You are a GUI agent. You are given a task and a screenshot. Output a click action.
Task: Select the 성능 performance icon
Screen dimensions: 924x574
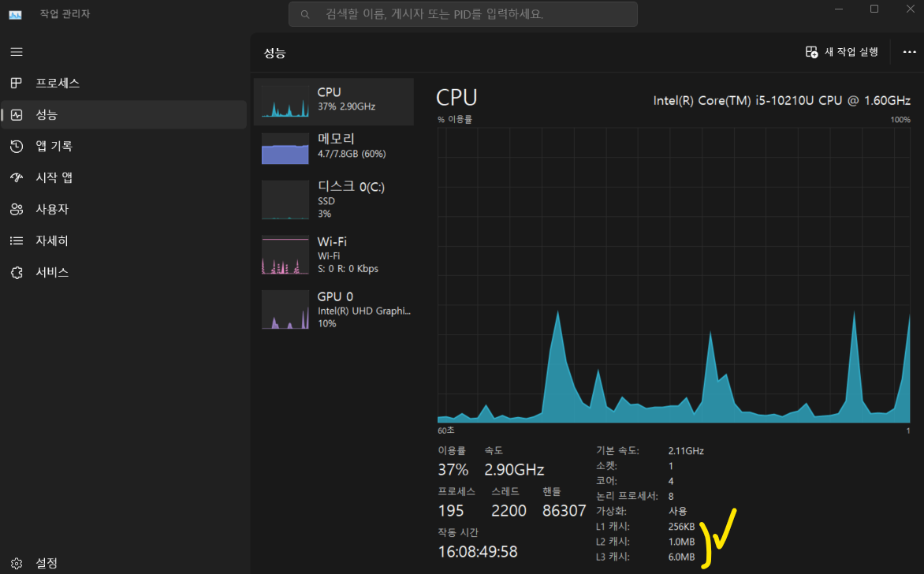coord(17,115)
